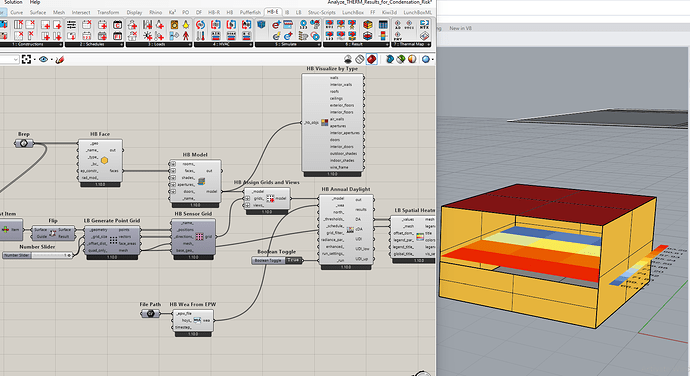The image size is (690, 376).
Task: Toggle preview selected only blue icon
Action: click(390, 59)
